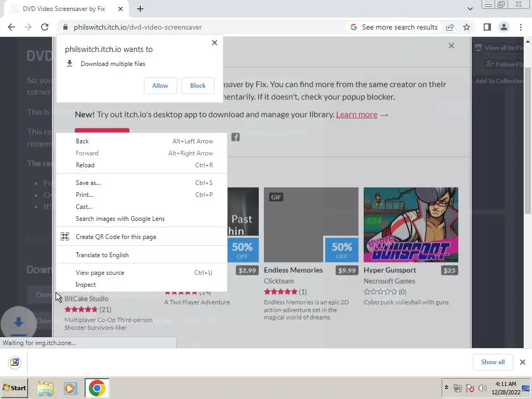Image resolution: width=532 pixels, height=399 pixels.
Task: Click the BitCake Studio developer link
Action: click(x=86, y=299)
